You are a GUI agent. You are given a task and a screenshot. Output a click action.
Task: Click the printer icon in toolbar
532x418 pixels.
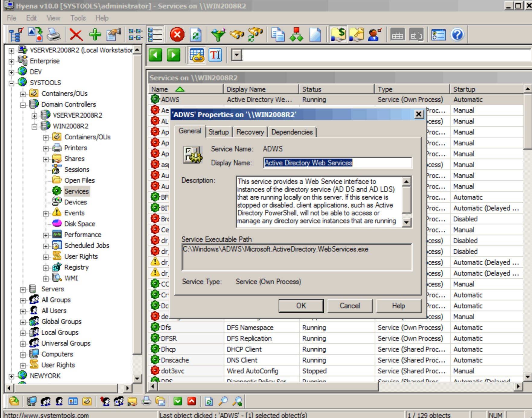pyautogui.click(x=54, y=35)
